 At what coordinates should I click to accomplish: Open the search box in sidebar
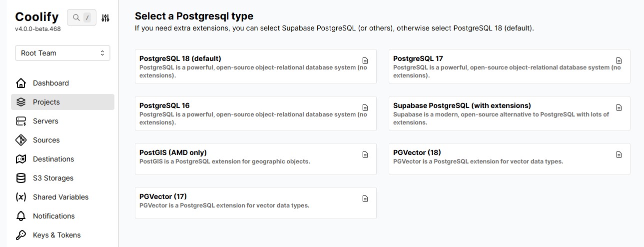(81, 17)
